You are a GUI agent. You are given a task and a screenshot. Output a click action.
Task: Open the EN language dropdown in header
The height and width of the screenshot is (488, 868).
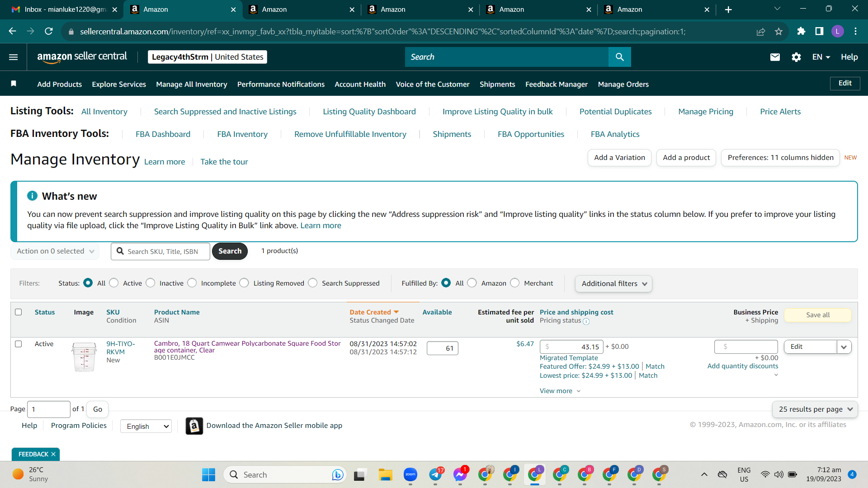pos(821,57)
